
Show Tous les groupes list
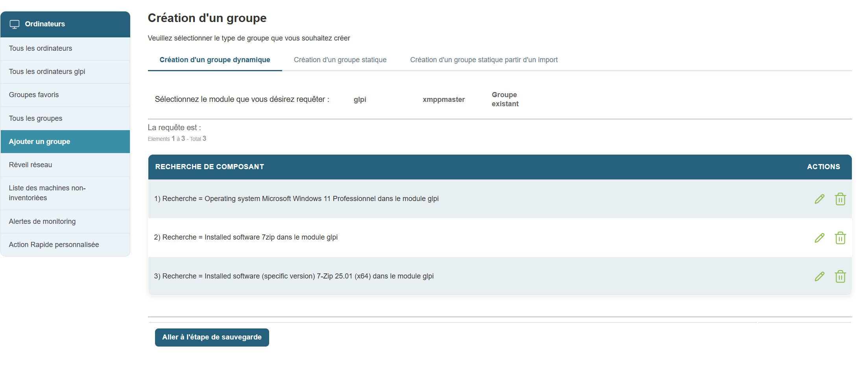point(35,118)
